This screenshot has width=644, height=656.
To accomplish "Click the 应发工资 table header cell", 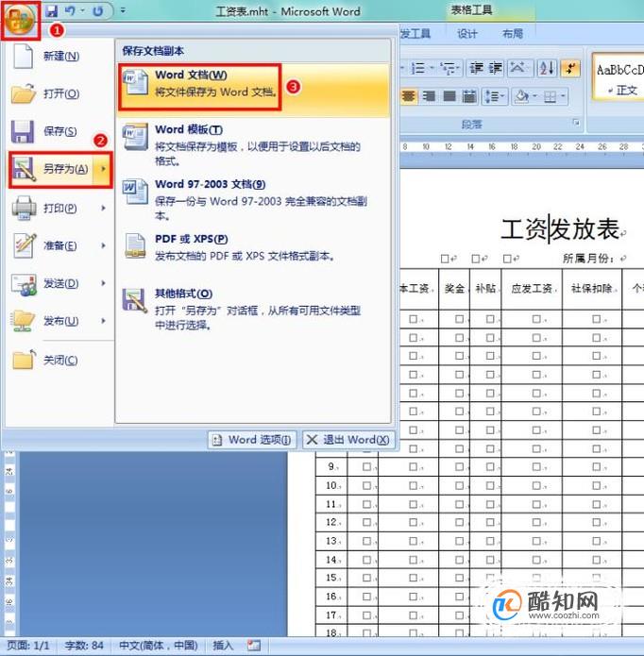I will point(532,288).
